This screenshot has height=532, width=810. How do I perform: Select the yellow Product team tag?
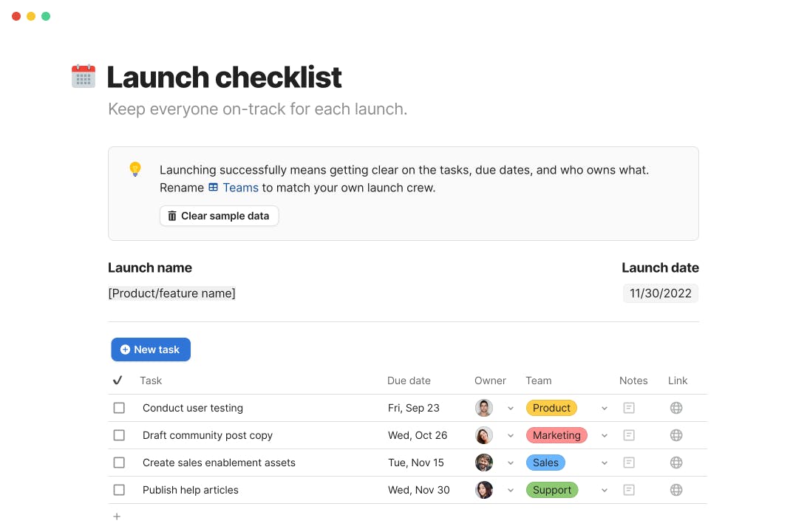tap(551, 408)
